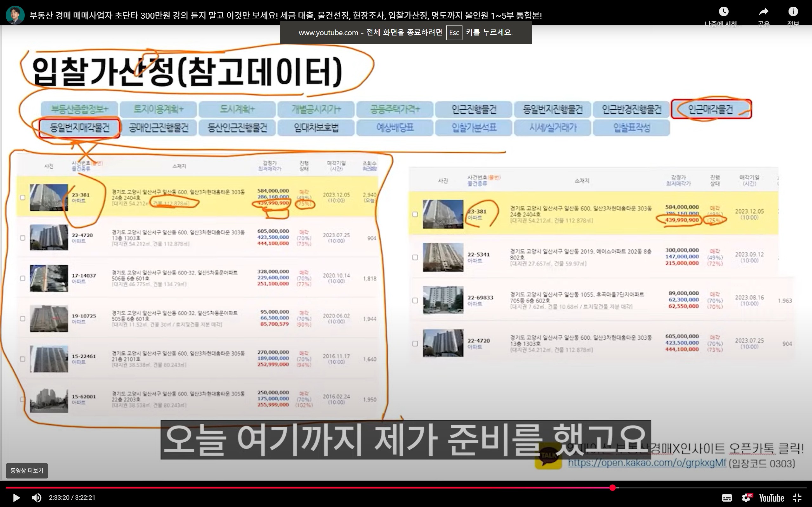Image resolution: width=812 pixels, height=507 pixels.
Task: Open the Share arrow icon
Action: tap(763, 12)
